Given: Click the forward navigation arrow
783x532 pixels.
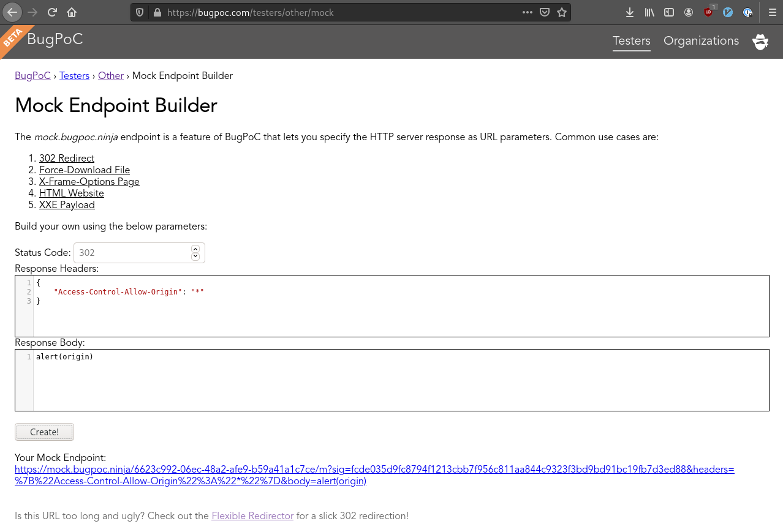Looking at the screenshot, I should pyautogui.click(x=32, y=12).
